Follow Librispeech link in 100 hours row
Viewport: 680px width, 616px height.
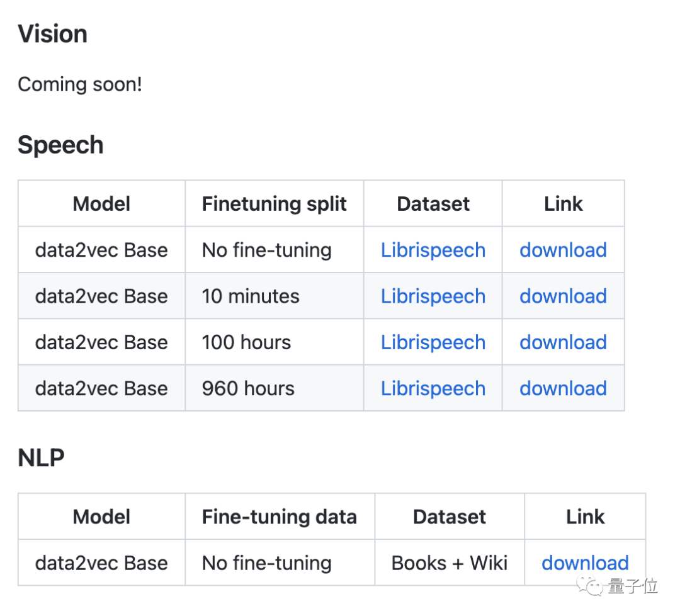pyautogui.click(x=433, y=342)
